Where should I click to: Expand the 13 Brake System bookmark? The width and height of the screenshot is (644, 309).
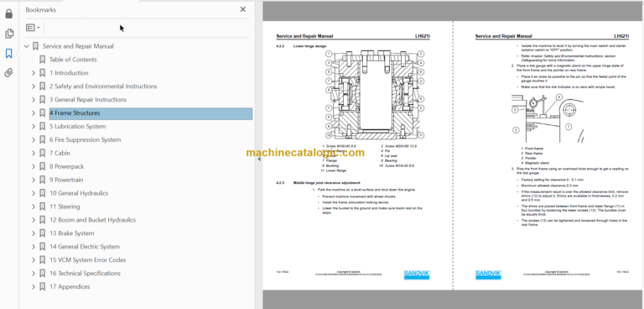(x=34, y=233)
